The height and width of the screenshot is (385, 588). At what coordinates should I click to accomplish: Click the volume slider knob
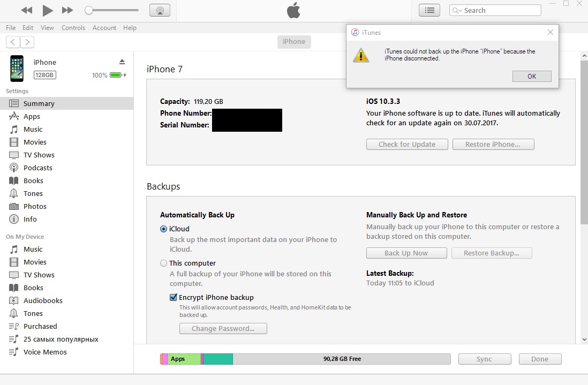click(88, 10)
